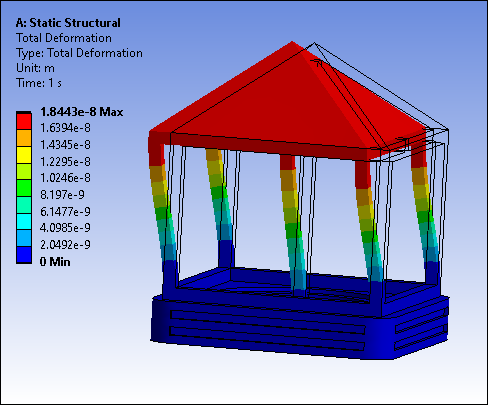Screen dimensions: 488x405
Task: Click the Type: Total Deformation label
Action: 79,53
